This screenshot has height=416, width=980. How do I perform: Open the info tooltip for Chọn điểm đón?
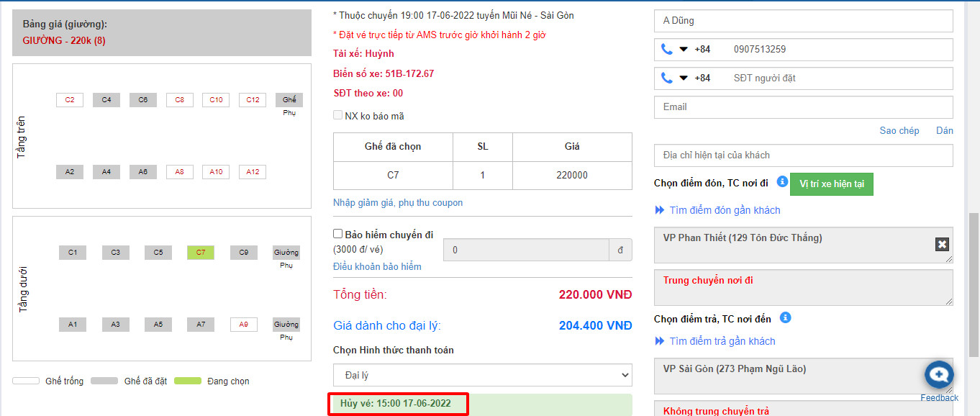781,183
